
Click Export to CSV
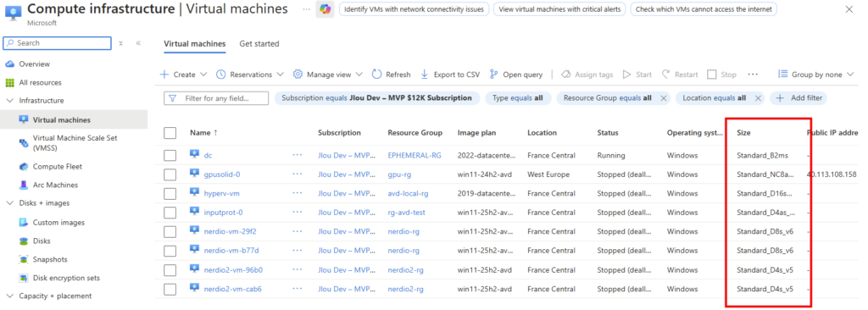(450, 75)
